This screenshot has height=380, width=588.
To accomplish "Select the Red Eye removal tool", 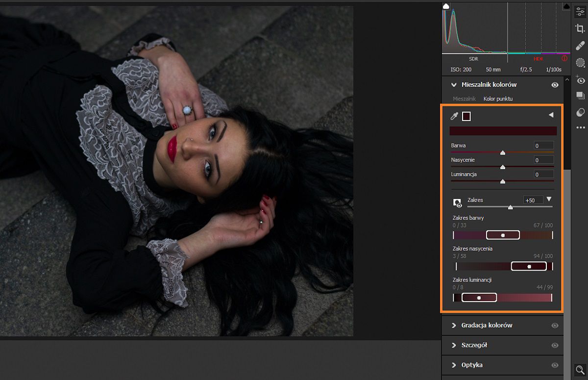I will click(580, 80).
